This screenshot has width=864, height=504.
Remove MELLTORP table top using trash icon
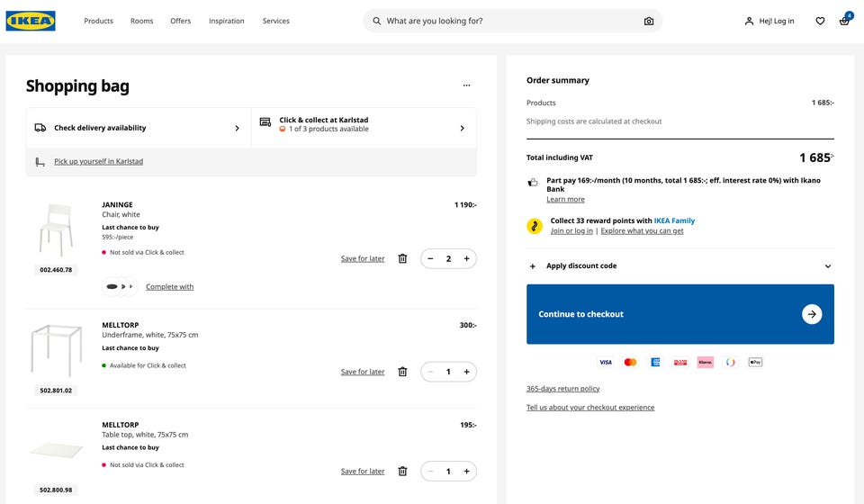[x=402, y=471]
